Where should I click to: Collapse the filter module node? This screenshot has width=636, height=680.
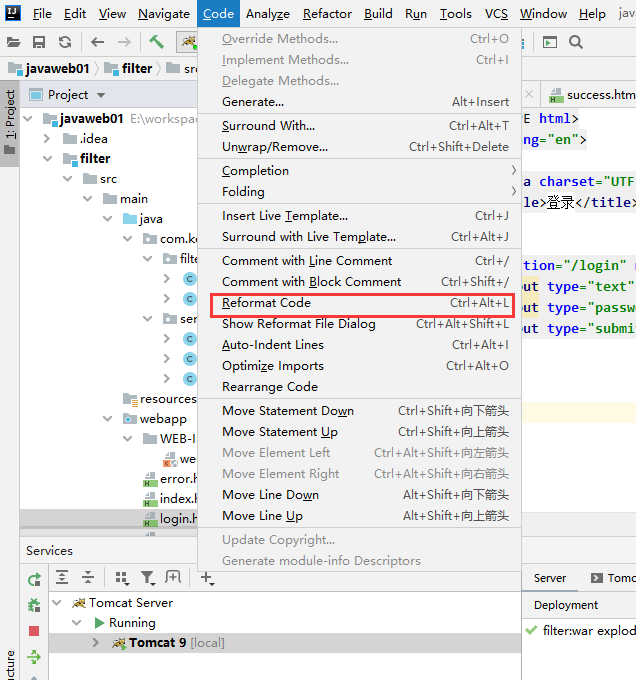(x=47, y=159)
